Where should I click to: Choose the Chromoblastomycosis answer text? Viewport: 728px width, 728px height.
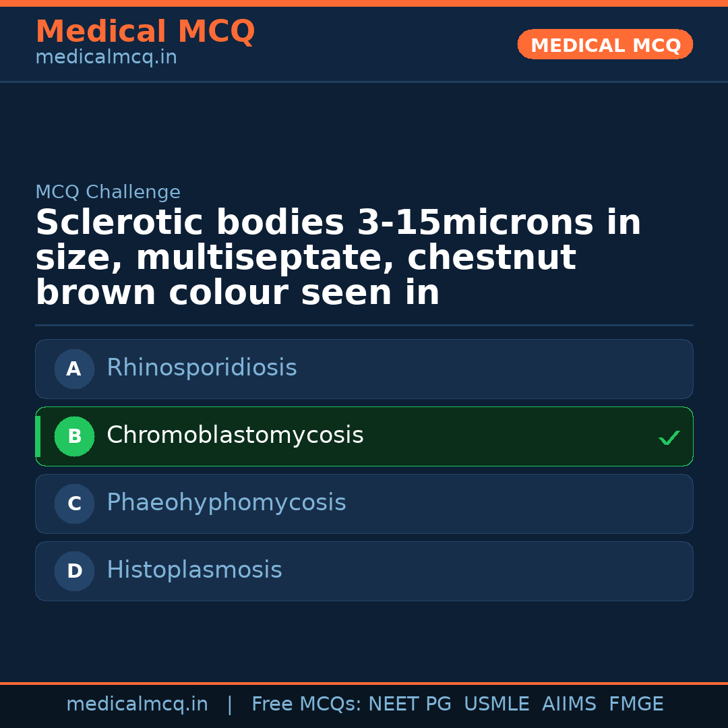point(235,435)
